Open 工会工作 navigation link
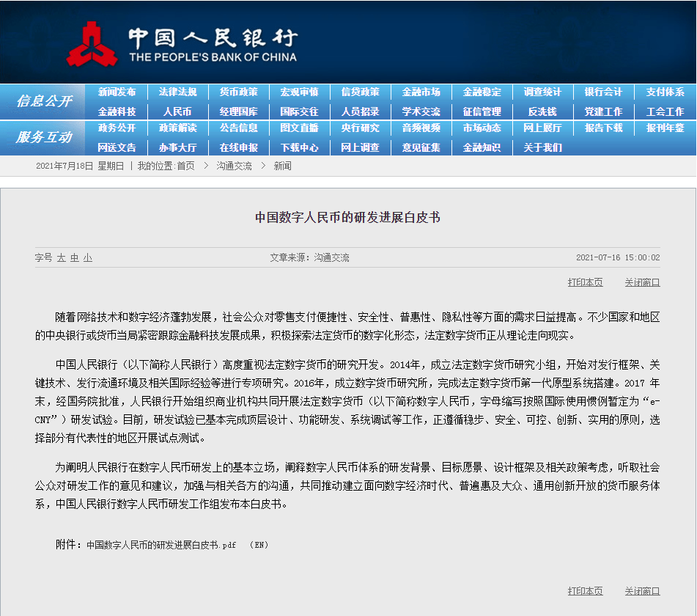The image size is (697, 616). pyautogui.click(x=665, y=111)
